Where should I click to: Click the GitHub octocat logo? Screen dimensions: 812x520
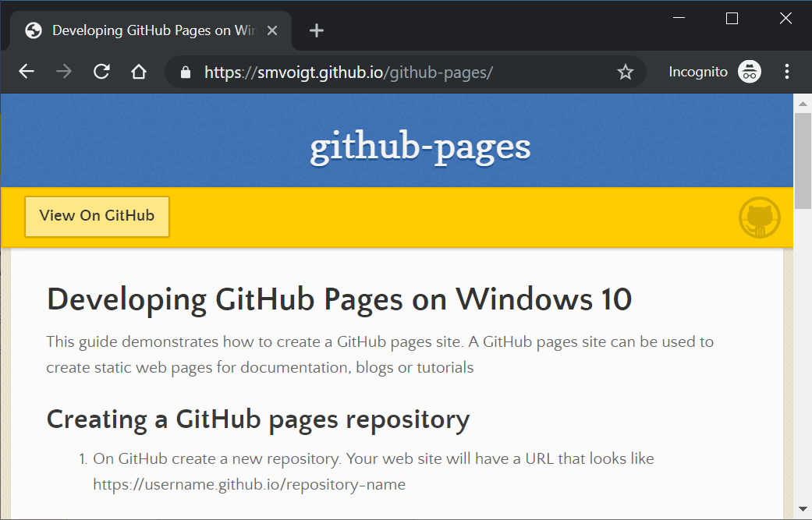coord(759,218)
